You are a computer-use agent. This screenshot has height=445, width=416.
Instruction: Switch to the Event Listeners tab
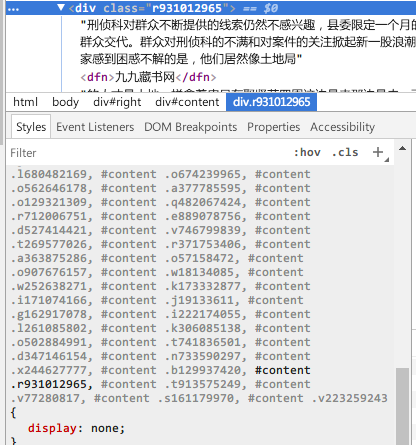click(x=95, y=127)
